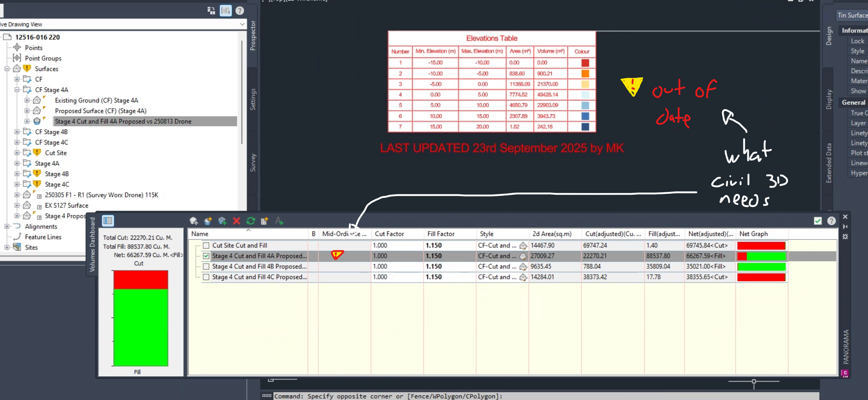Switch to the Settings tab in Toolspace
The image size is (868, 400).
253,99
